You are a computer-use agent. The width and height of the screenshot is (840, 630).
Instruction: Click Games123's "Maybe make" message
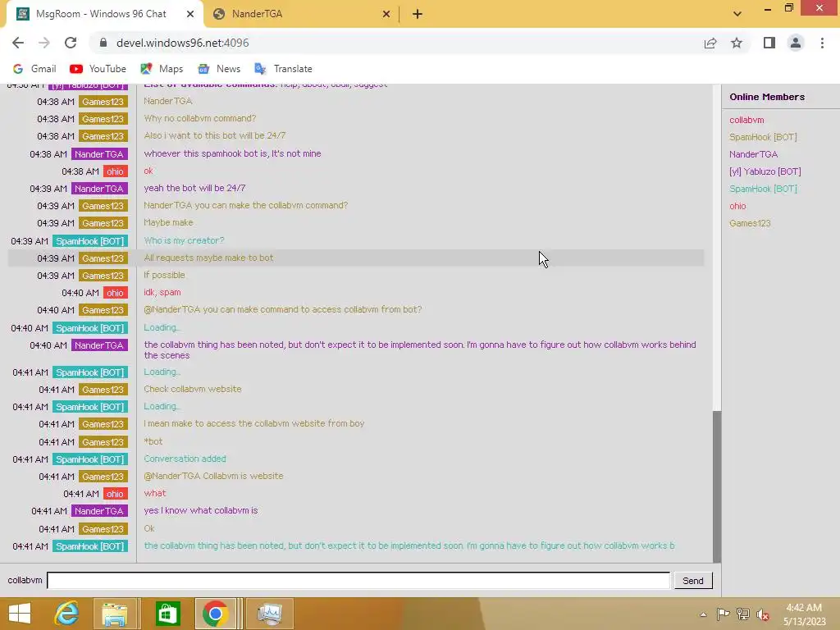(168, 223)
